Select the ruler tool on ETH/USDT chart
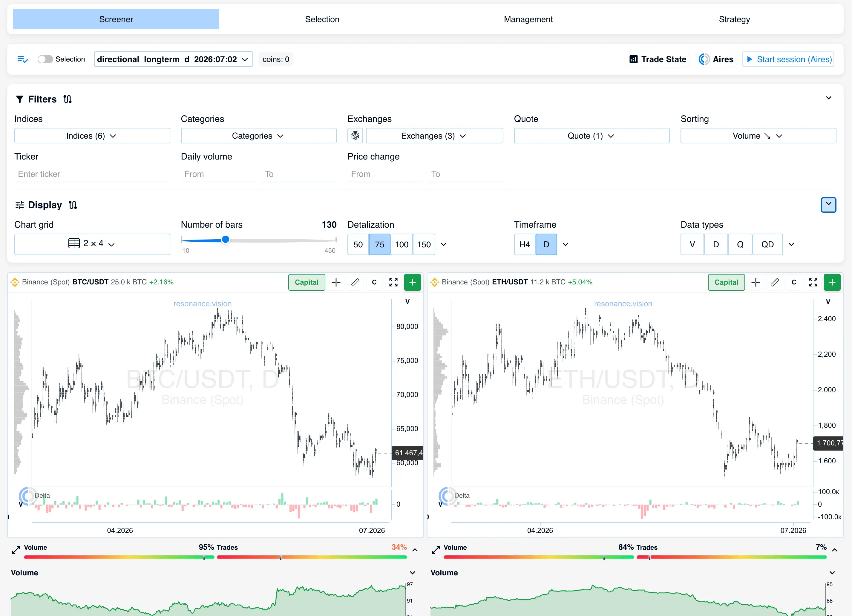The image size is (852, 616). (775, 282)
